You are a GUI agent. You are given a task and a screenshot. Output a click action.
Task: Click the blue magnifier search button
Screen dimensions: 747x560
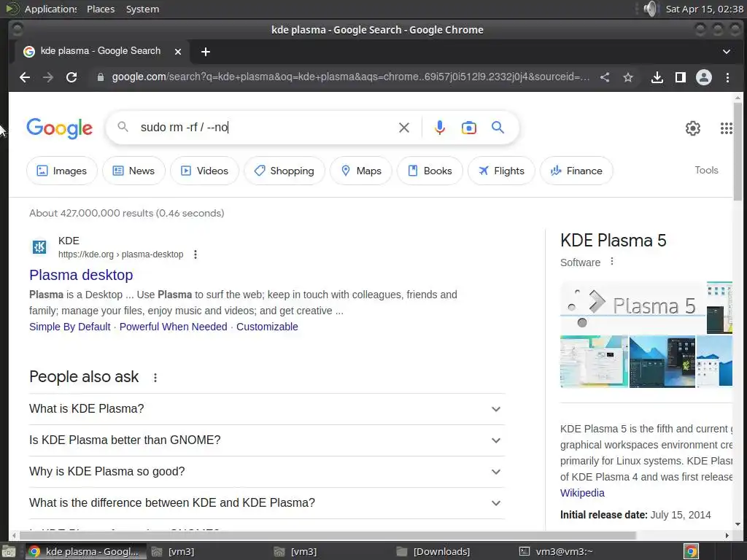click(498, 127)
